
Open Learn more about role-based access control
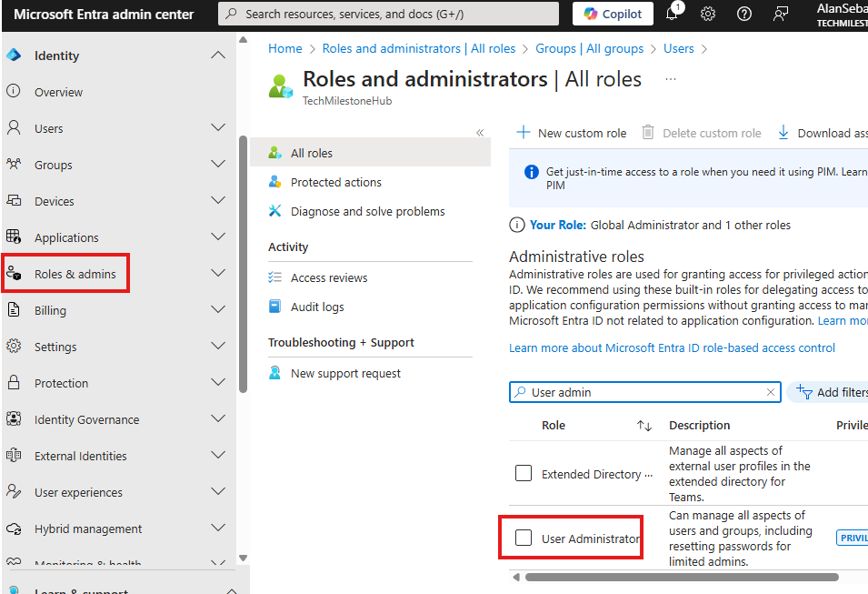click(672, 348)
